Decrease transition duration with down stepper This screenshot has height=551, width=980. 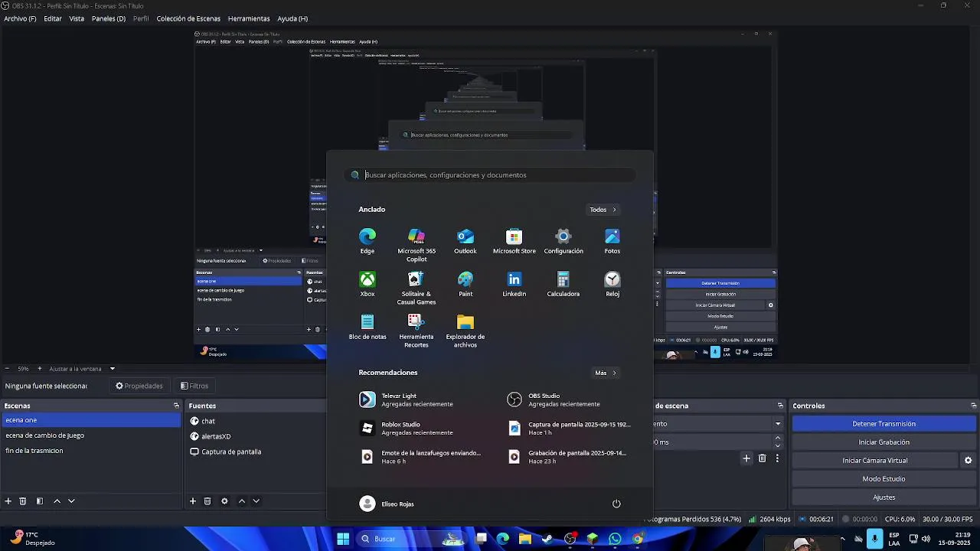[x=778, y=446]
